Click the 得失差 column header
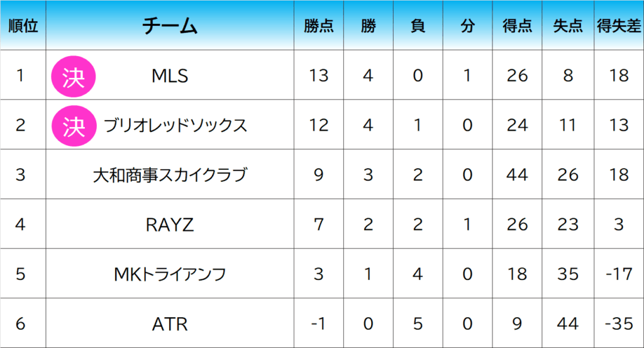This screenshot has width=644, height=348. coord(619,26)
